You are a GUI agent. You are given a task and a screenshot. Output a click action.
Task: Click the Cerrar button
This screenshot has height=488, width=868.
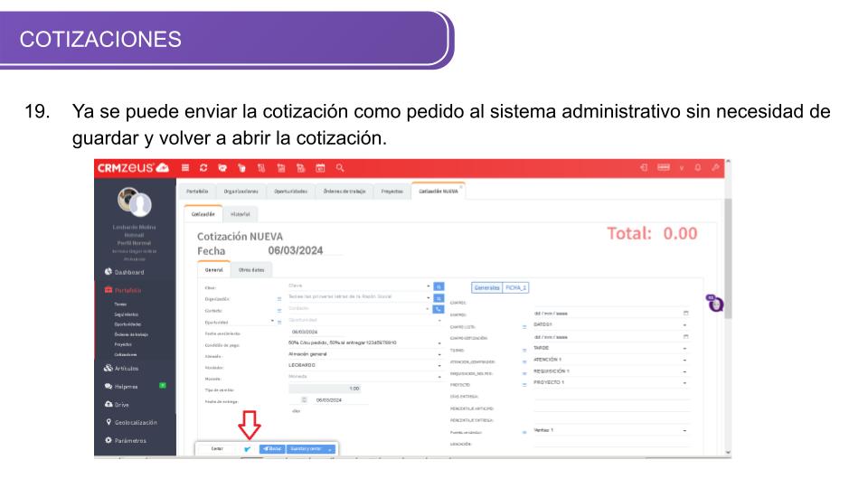point(217,448)
